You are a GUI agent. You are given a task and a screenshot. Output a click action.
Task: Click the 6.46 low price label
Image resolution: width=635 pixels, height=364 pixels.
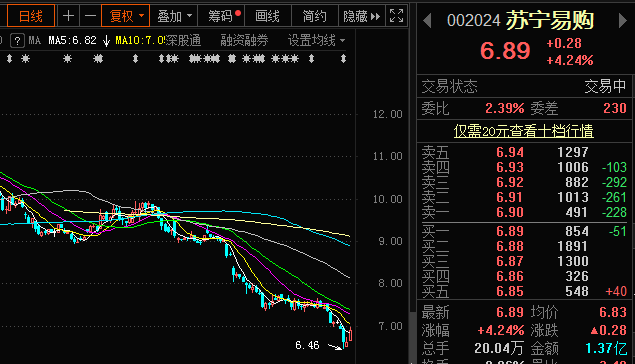coord(307,345)
